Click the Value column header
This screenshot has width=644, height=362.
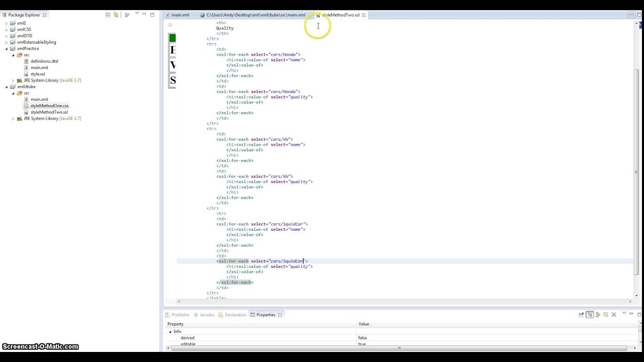pos(497,324)
